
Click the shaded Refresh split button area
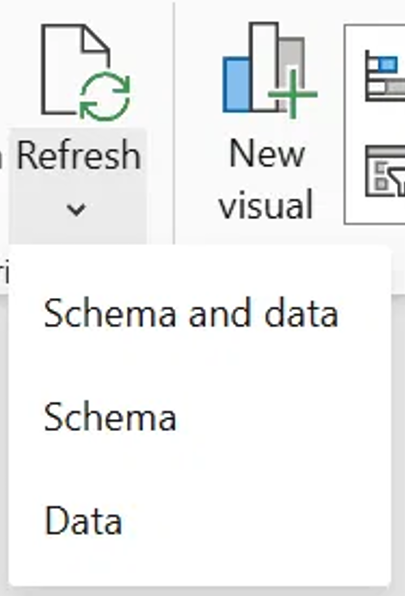point(78,186)
